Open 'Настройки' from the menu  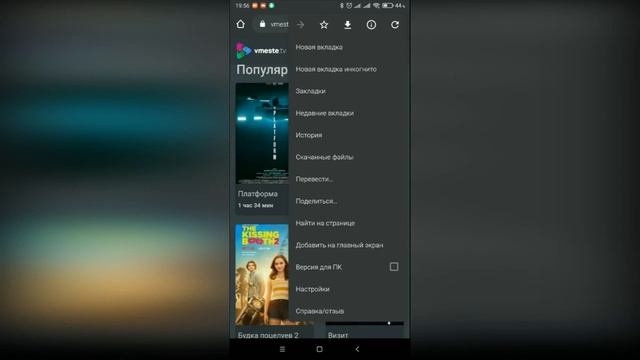(313, 289)
